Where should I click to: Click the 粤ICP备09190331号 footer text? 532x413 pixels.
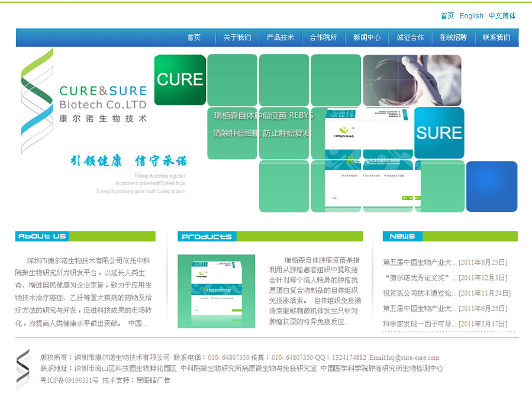coord(69,380)
